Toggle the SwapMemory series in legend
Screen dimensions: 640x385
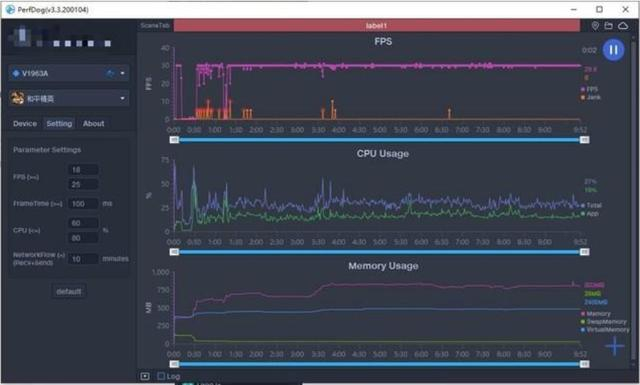604,322
